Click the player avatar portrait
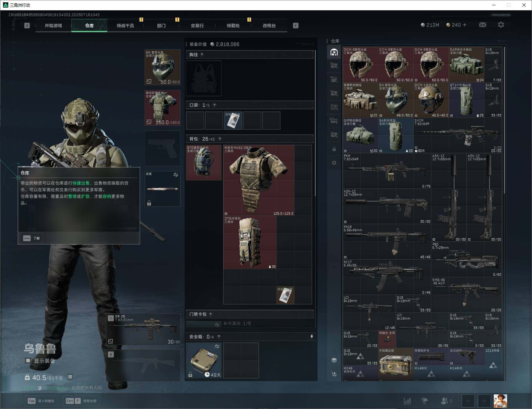This screenshot has height=409, width=532. tap(500, 401)
